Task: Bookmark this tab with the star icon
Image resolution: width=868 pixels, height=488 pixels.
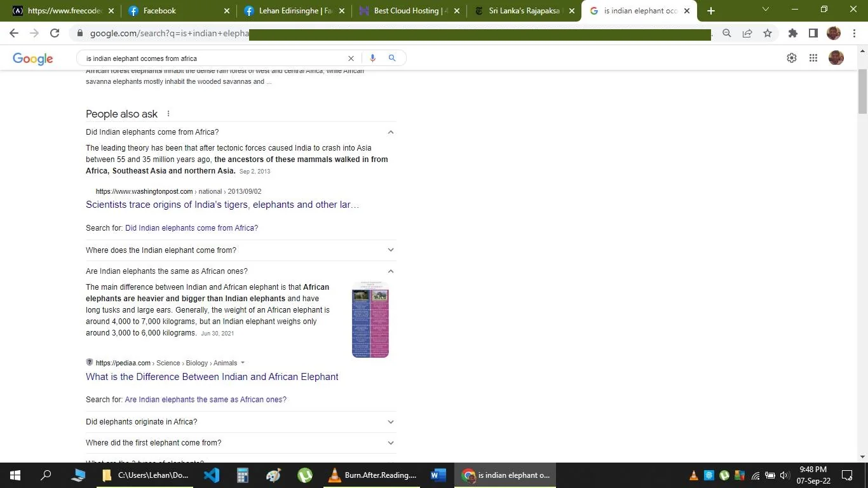Action: (768, 33)
